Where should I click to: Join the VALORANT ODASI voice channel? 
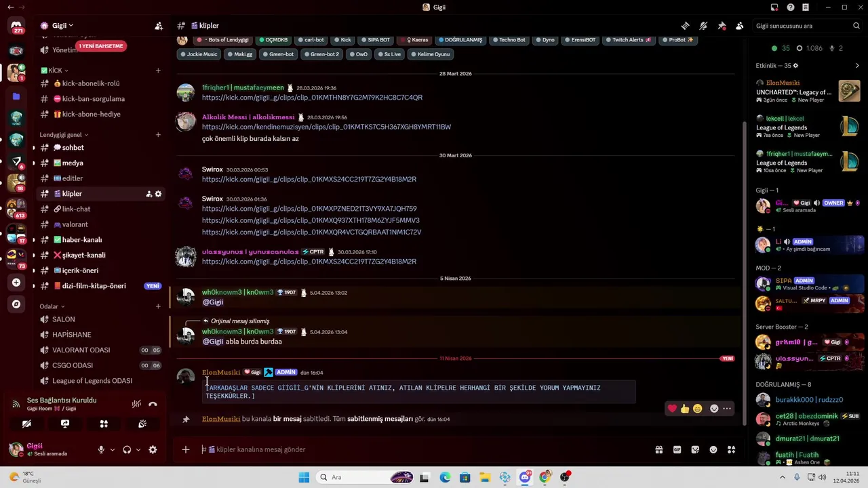click(x=100, y=350)
